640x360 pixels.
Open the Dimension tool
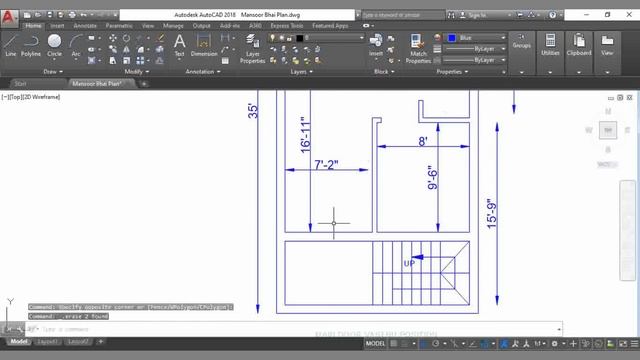pos(204,45)
